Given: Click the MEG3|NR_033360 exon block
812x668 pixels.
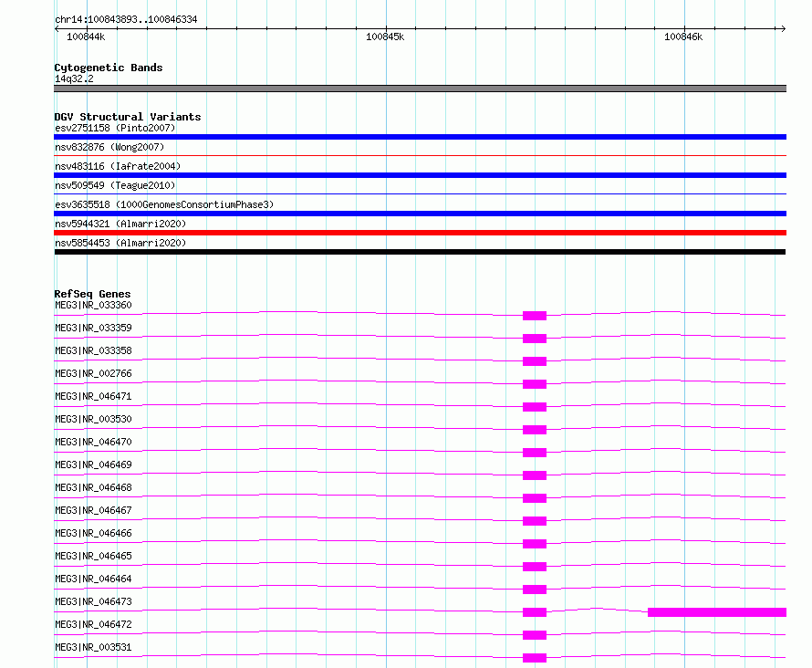Looking at the screenshot, I should pyautogui.click(x=535, y=316).
